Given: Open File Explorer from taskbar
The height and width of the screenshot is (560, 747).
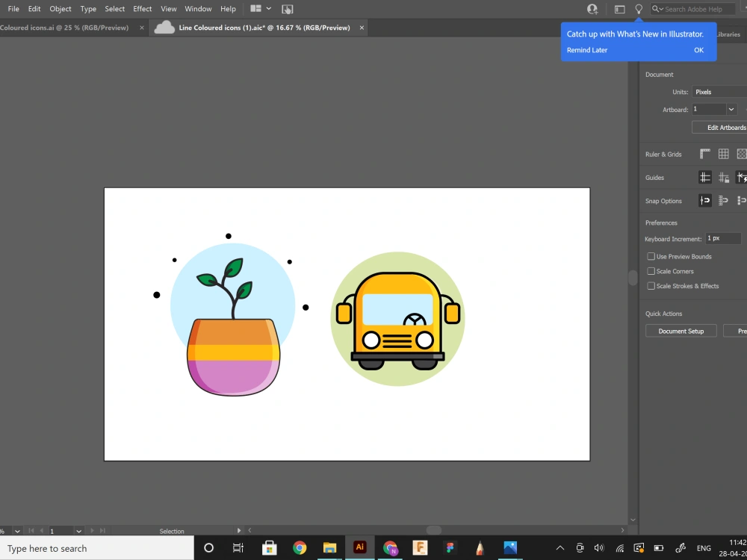Looking at the screenshot, I should (329, 548).
